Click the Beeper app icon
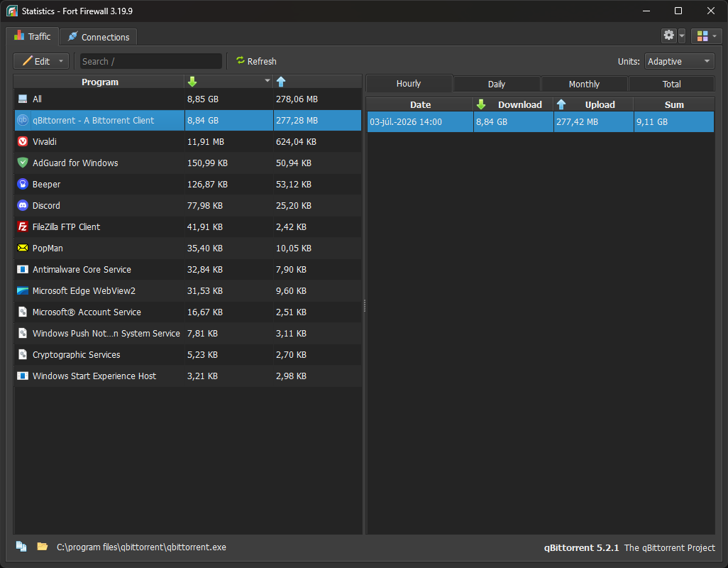This screenshot has width=728, height=568. tap(22, 185)
